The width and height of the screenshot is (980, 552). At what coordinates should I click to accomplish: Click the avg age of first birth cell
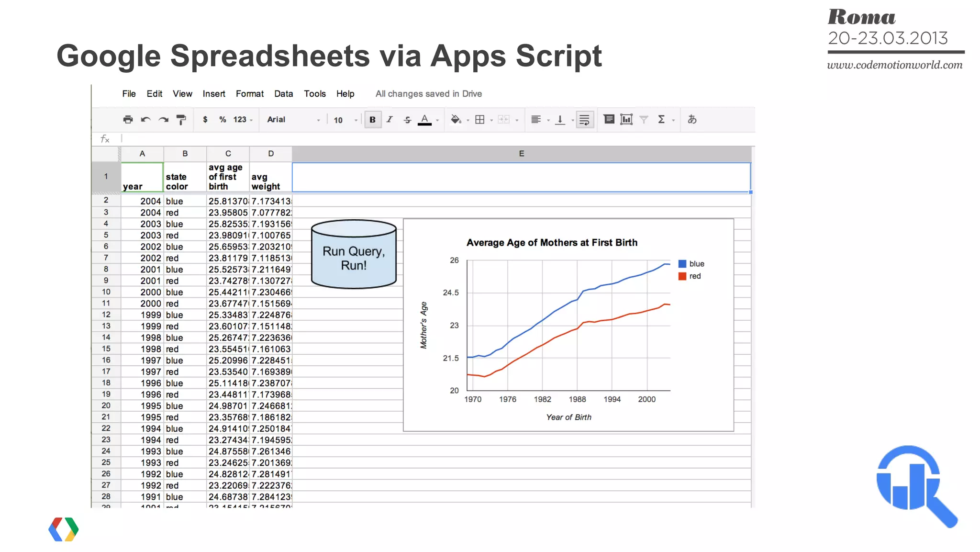228,177
